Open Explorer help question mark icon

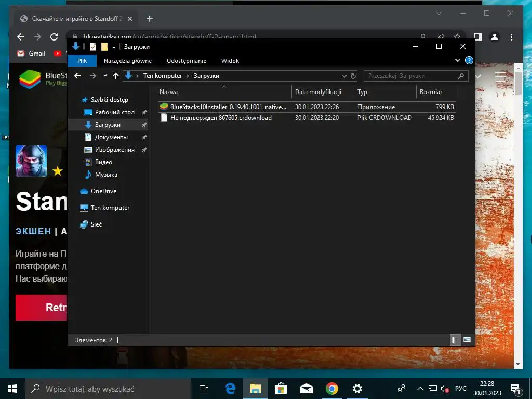click(469, 60)
